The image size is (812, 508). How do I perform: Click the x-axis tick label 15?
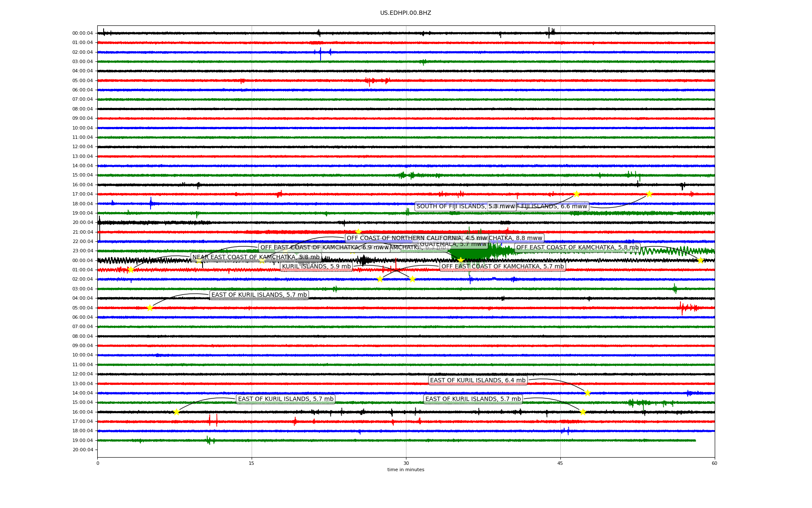pyautogui.click(x=252, y=463)
